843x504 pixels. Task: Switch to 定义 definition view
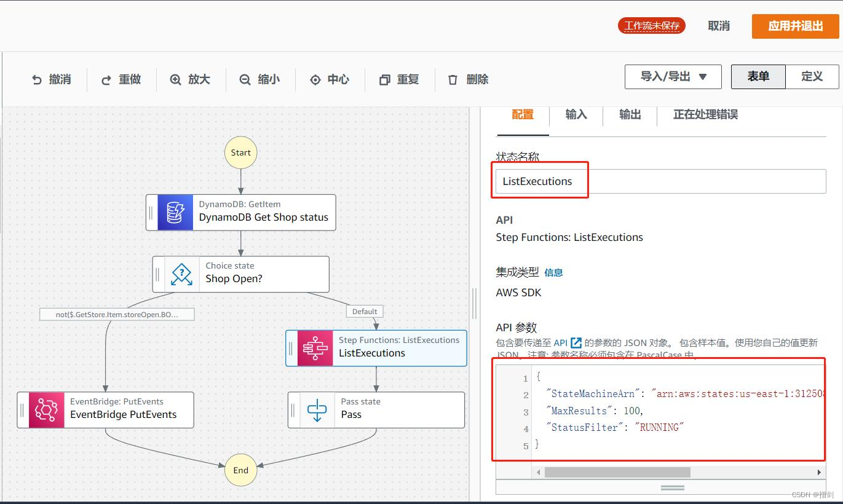click(812, 77)
